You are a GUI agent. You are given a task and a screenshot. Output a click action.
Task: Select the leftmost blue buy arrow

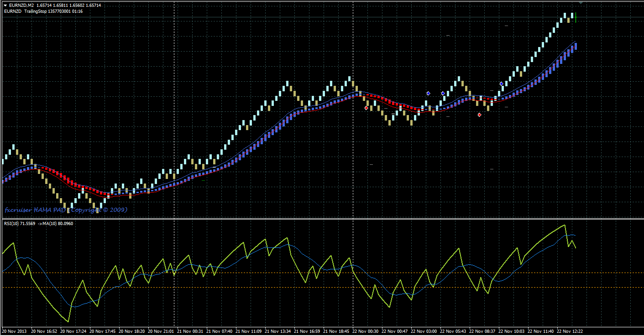click(428, 93)
